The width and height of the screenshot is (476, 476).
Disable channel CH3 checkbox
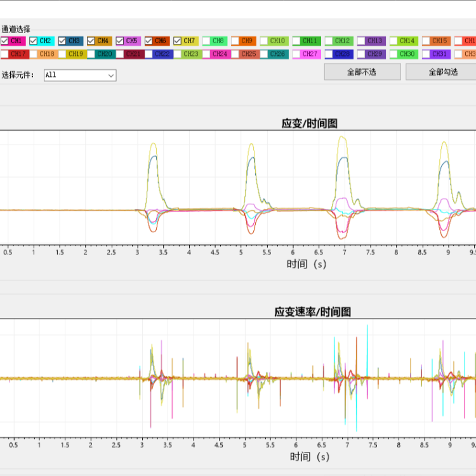coord(62,41)
